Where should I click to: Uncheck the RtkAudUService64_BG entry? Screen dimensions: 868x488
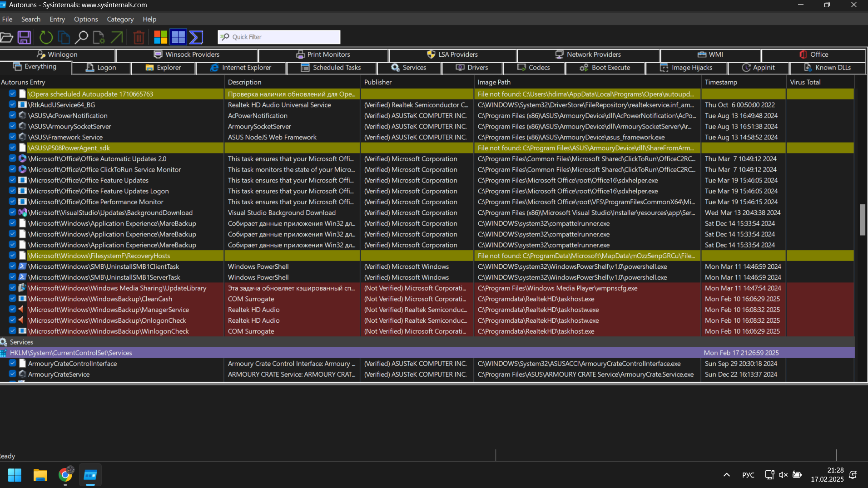coord(12,104)
